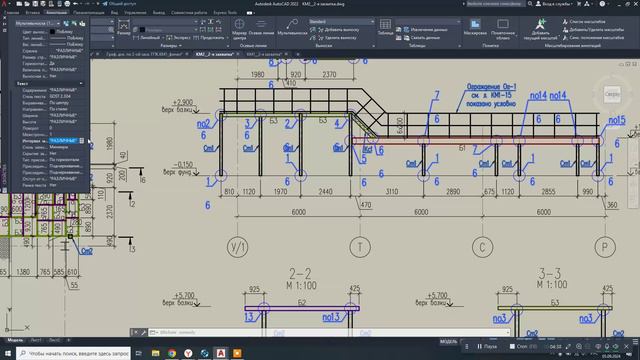640x360 pixels.
Task: Toggle PICKADD icon in properties palette
Action: tap(66, 24)
